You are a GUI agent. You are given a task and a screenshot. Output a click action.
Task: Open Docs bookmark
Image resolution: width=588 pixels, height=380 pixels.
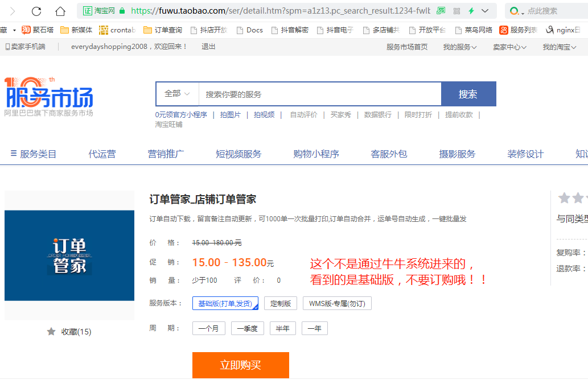[249, 30]
